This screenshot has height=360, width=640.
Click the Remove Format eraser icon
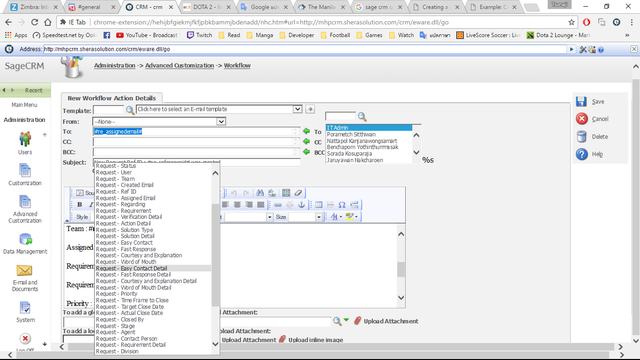point(298,193)
